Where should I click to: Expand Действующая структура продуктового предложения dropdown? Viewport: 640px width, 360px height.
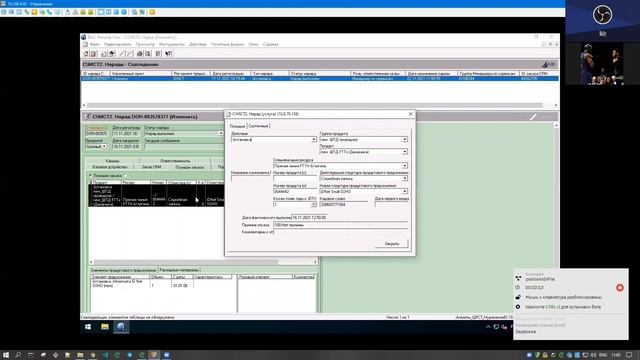pyautogui.click(x=404, y=178)
